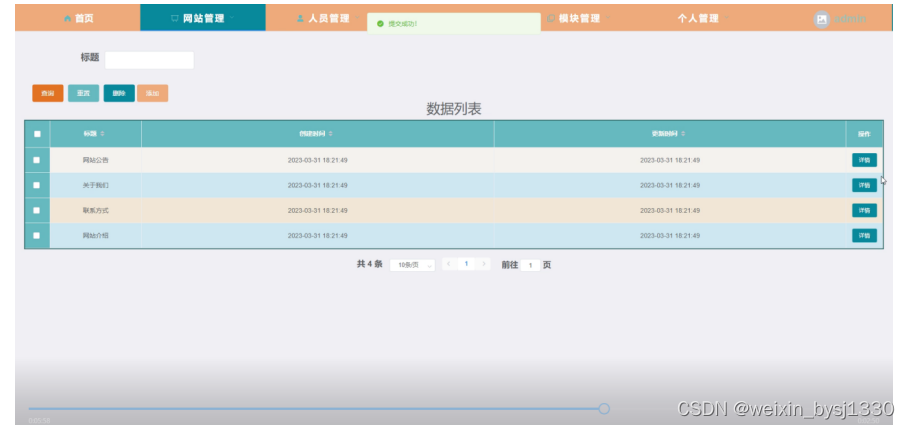Open the 首页 home menu item
This screenshot has width=910, height=429.
(x=78, y=19)
